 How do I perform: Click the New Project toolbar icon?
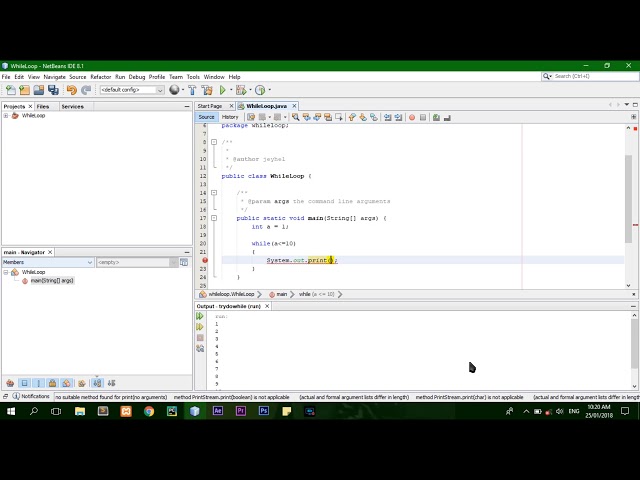24,90
